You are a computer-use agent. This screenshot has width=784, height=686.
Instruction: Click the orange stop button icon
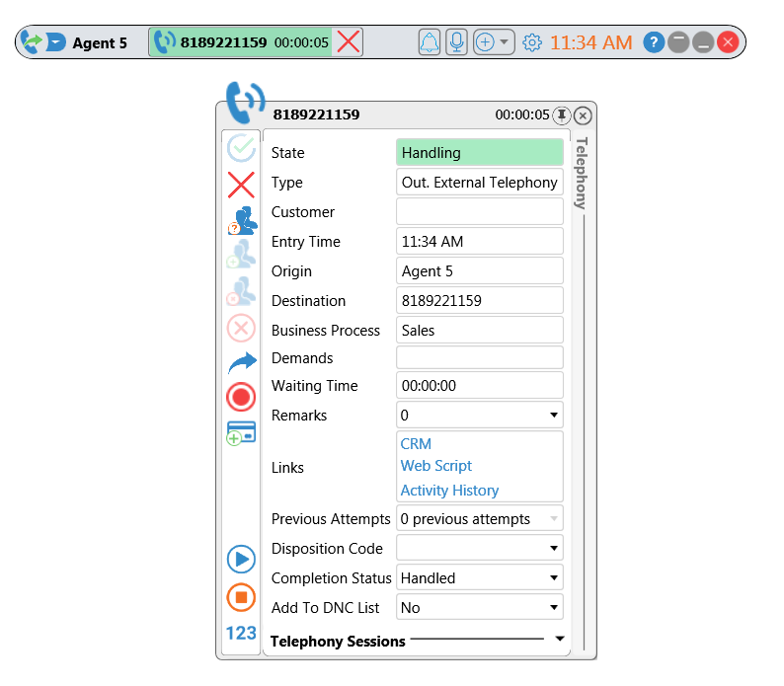point(241,597)
